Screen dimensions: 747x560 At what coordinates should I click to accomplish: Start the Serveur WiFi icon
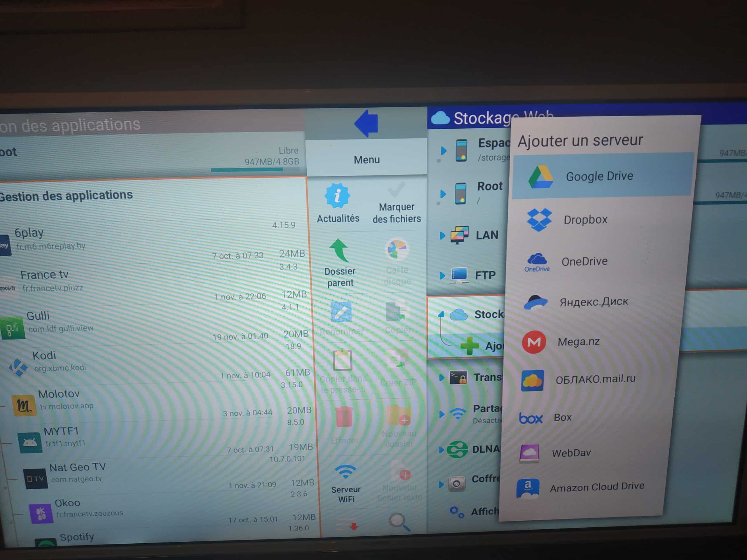345,472
